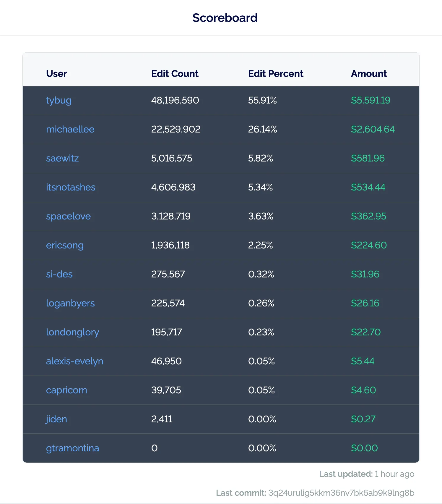Viewport: 442px width, 504px height.
Task: Click the last commit hash text
Action: coord(341,493)
